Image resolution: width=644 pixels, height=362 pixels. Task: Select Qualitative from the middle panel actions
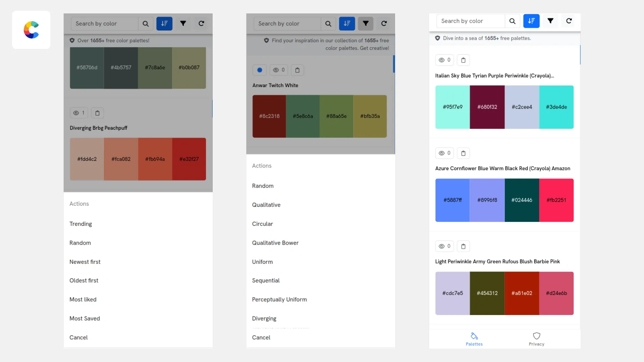point(266,205)
